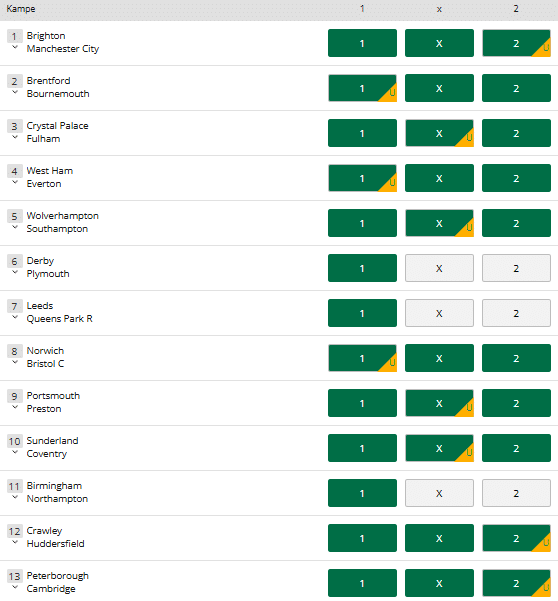Deselect away win 2 for Brentford vs Bournemouth
Image resolution: width=558 pixels, height=601 pixels.
[x=516, y=88]
